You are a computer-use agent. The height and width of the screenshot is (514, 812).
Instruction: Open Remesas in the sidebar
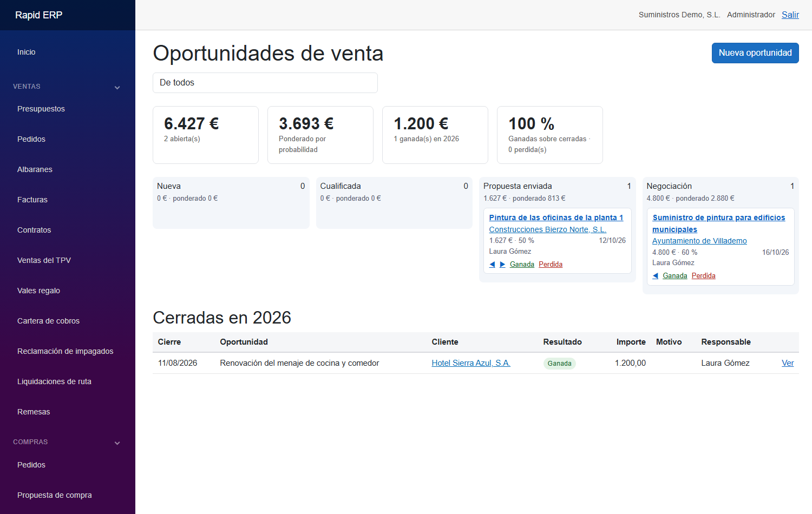(34, 412)
